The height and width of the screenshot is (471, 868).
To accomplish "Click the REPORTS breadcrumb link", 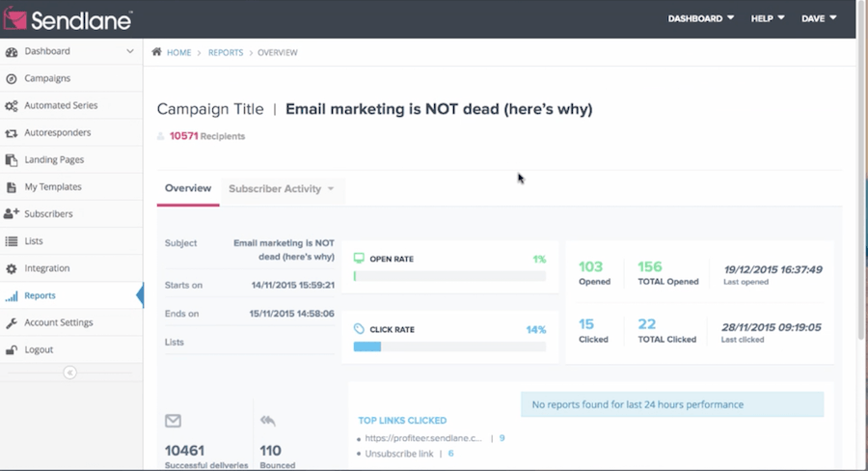I will pyautogui.click(x=226, y=53).
